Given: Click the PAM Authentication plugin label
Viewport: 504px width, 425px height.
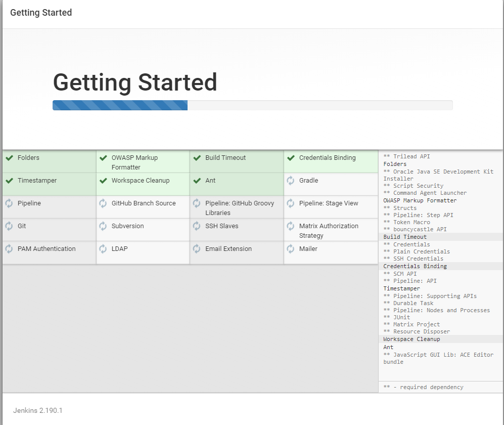Looking at the screenshot, I should pos(47,249).
